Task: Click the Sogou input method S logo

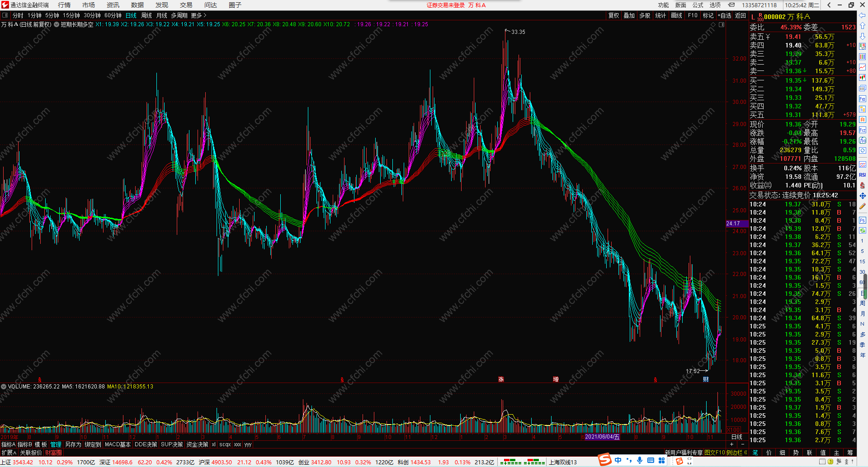Action: [x=605, y=460]
